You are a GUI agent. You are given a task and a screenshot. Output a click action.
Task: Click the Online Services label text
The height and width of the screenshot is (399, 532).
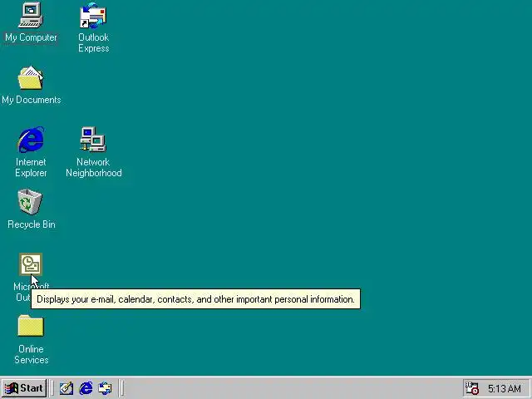coord(31,355)
